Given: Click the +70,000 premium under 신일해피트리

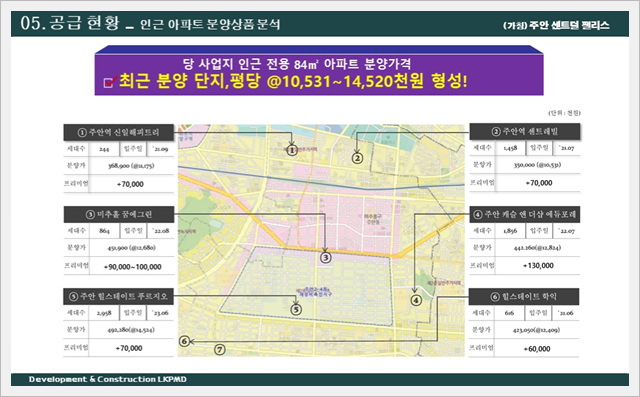Looking at the screenshot, I should click(131, 184).
